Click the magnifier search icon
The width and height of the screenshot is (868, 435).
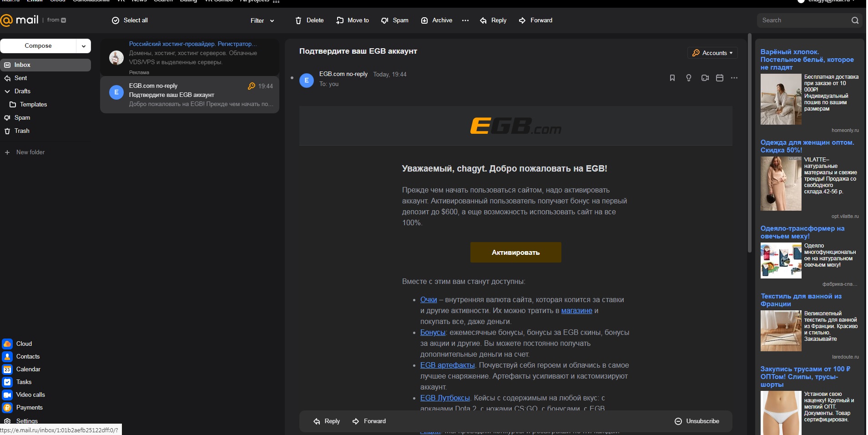[x=855, y=20]
